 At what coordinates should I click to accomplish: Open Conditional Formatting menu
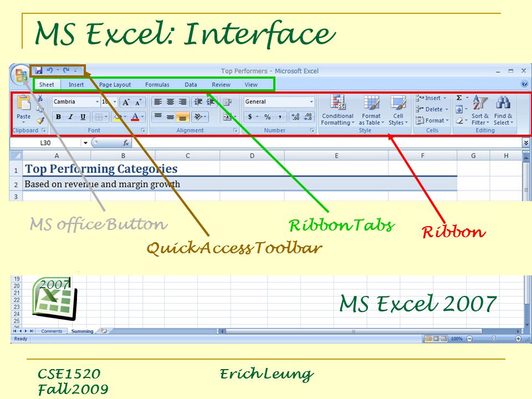click(x=337, y=110)
